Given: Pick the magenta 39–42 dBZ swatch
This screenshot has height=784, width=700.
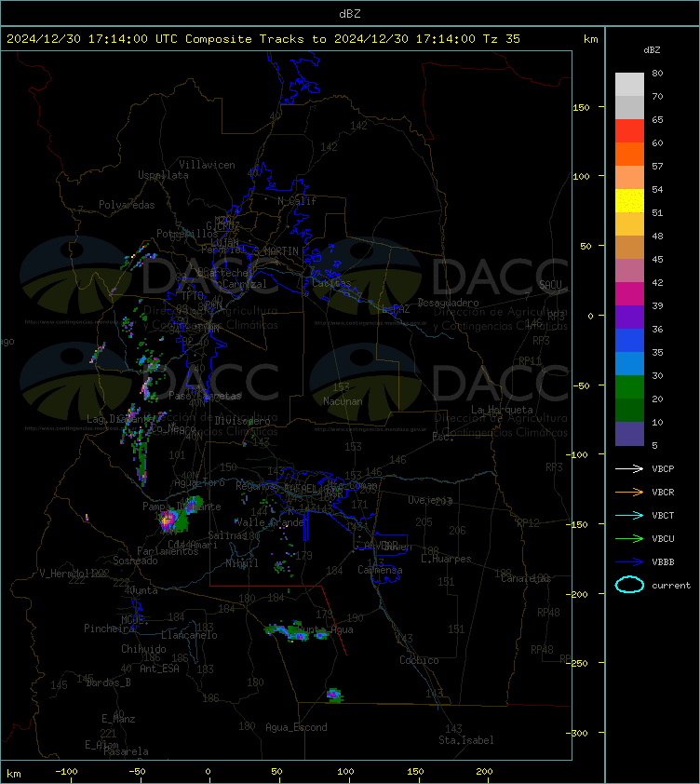Looking at the screenshot, I should click(629, 293).
